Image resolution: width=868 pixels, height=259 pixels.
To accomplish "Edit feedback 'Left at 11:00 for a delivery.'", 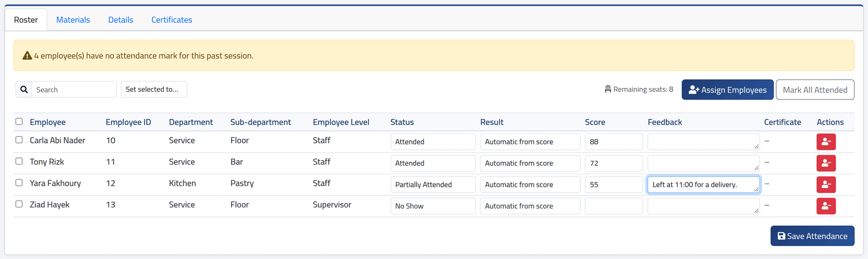I will [704, 185].
